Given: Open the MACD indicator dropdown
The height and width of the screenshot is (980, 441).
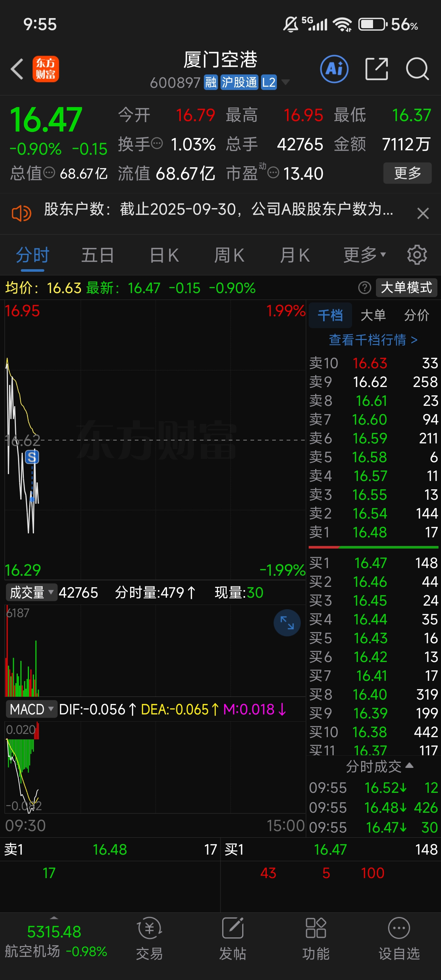Looking at the screenshot, I should tap(31, 709).
